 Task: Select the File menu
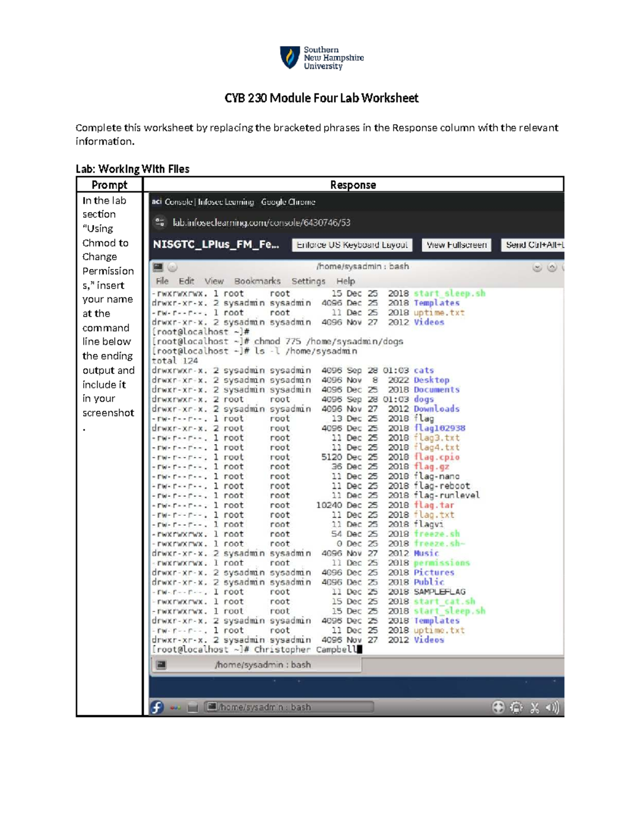(163, 281)
